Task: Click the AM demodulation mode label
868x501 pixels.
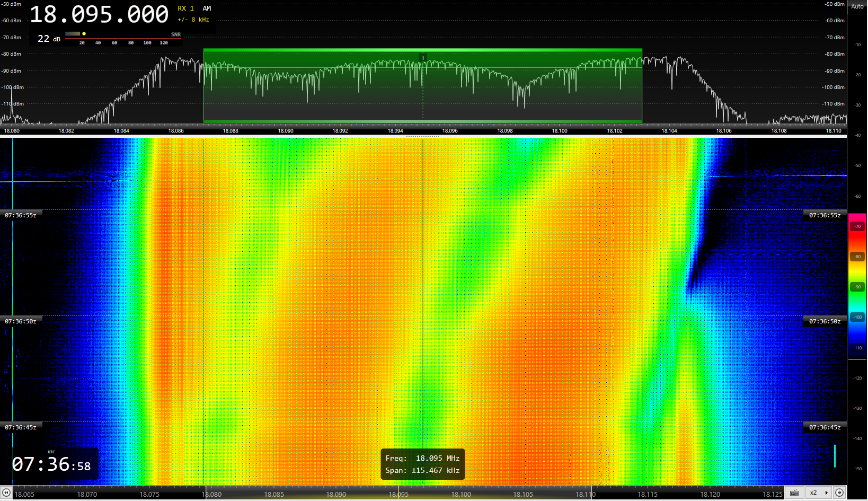Action: pyautogui.click(x=207, y=8)
